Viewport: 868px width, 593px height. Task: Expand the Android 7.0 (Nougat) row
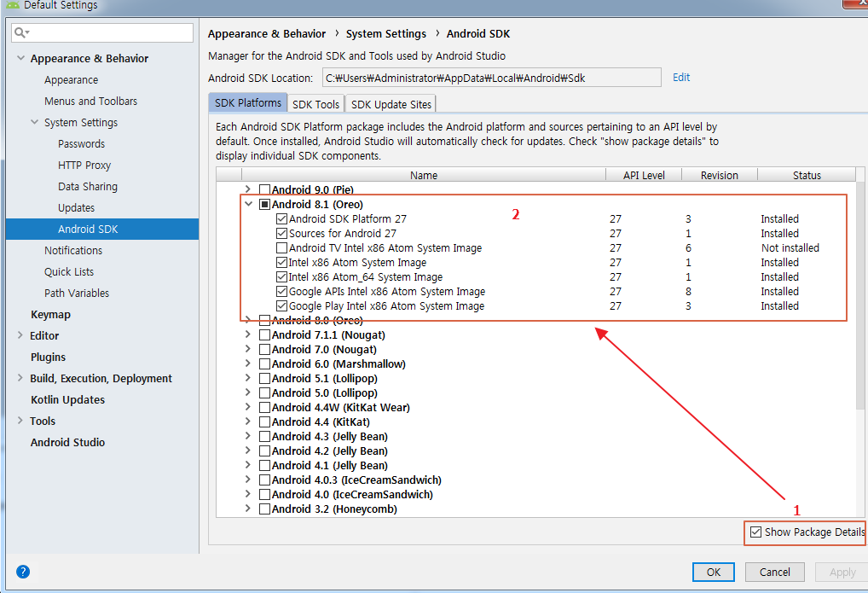pos(248,349)
